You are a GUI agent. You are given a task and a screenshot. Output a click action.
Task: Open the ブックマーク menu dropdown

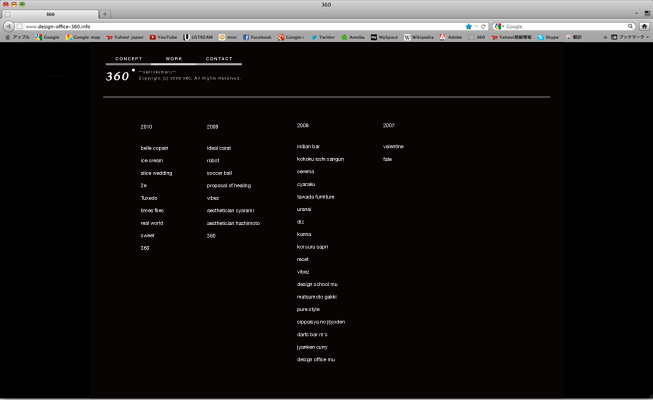(x=630, y=37)
